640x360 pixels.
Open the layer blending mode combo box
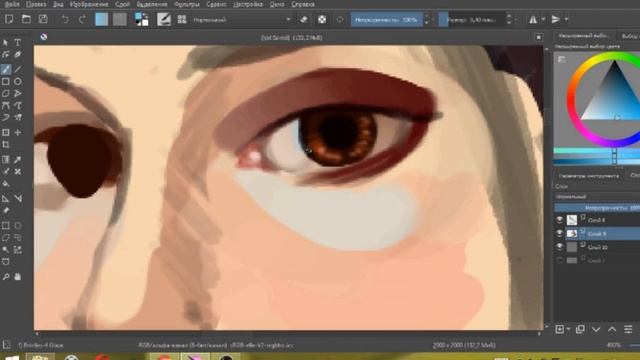pos(597,197)
